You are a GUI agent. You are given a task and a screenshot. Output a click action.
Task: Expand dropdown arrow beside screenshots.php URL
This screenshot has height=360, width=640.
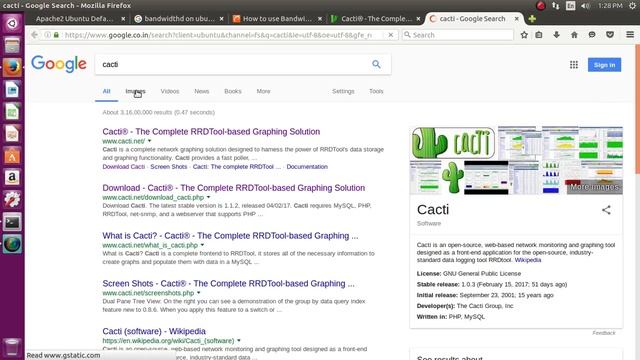(198, 293)
